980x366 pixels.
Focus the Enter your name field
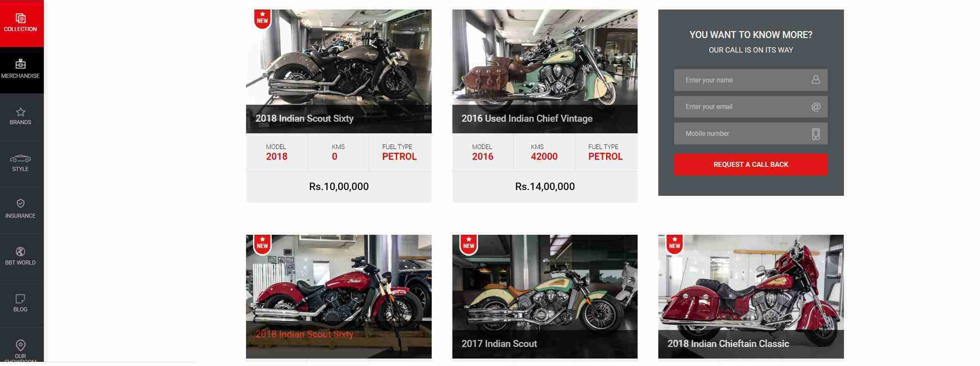pyautogui.click(x=751, y=80)
